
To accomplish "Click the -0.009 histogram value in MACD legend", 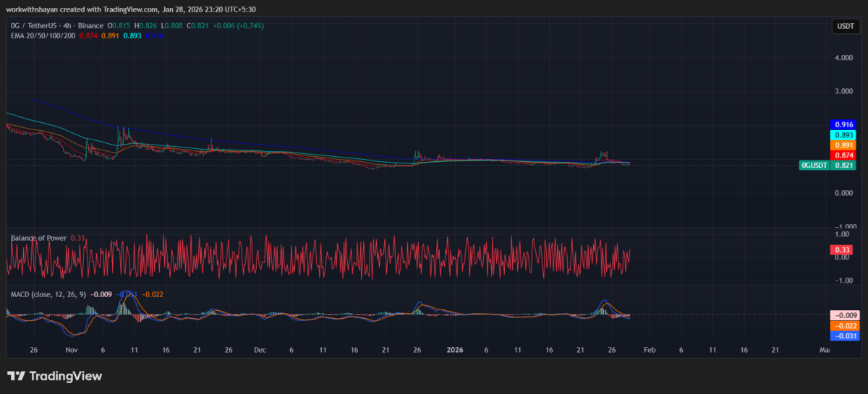I will tap(101, 294).
